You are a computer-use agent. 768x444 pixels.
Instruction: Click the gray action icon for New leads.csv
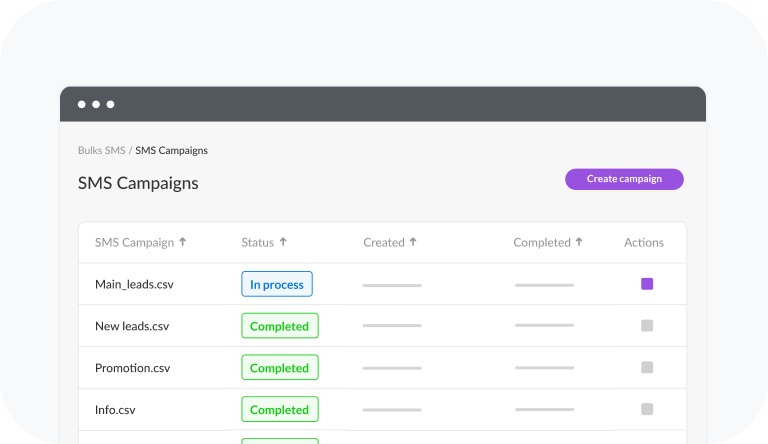(x=647, y=325)
